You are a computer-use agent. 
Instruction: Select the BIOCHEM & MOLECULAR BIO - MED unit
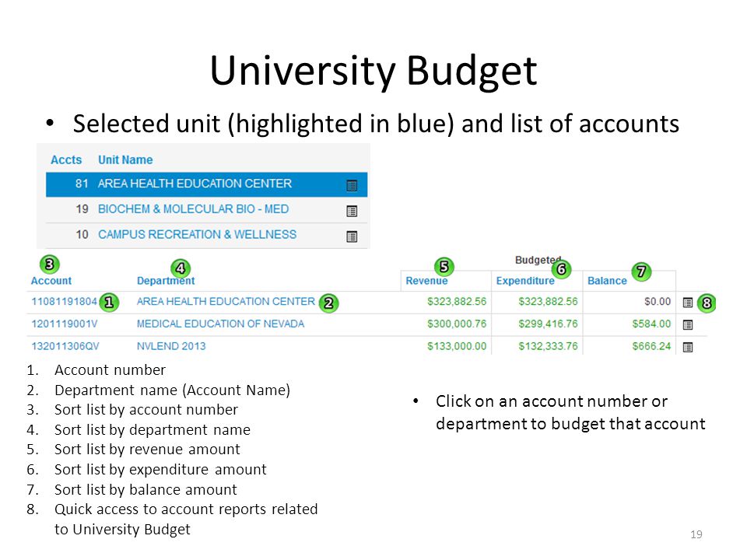click(x=194, y=209)
